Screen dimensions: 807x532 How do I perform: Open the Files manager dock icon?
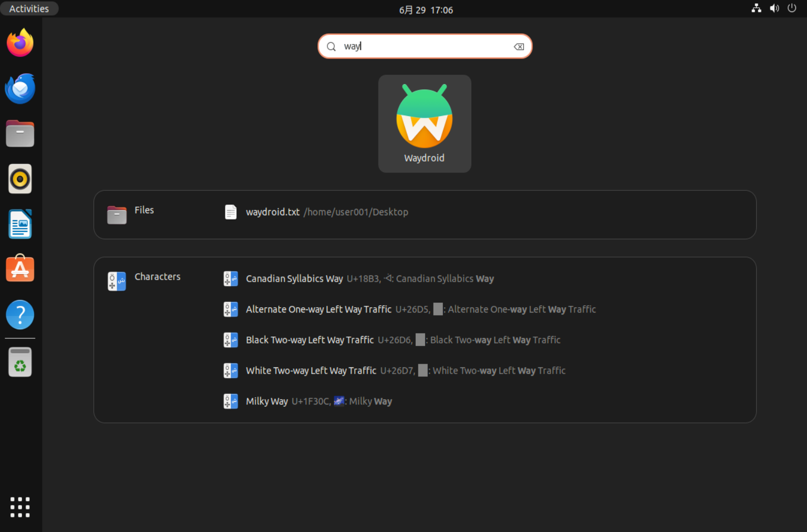pos(20,134)
